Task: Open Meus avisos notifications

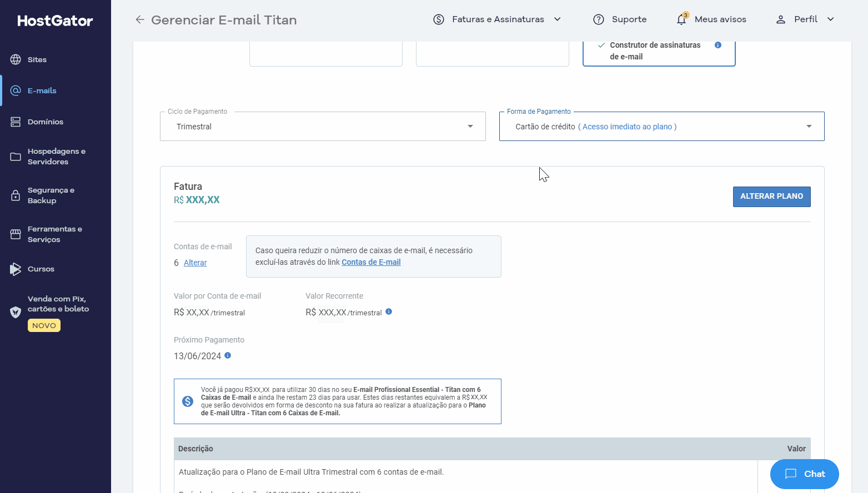Action: click(711, 19)
